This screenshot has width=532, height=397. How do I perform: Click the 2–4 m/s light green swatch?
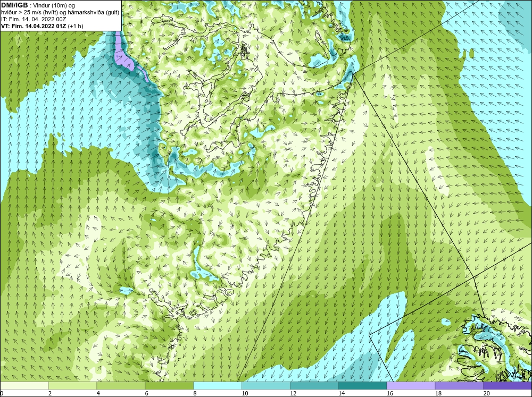click(72, 386)
